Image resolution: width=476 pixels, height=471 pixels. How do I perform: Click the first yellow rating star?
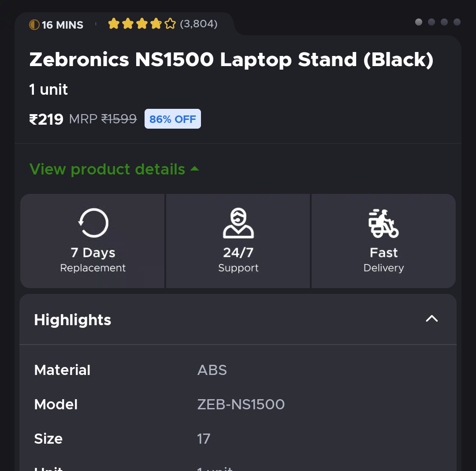click(114, 24)
